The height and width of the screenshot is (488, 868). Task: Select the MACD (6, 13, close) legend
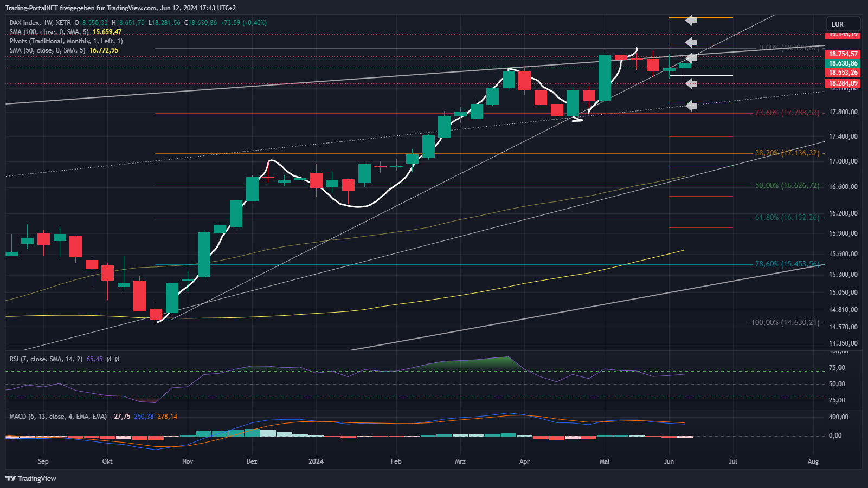(x=58, y=417)
